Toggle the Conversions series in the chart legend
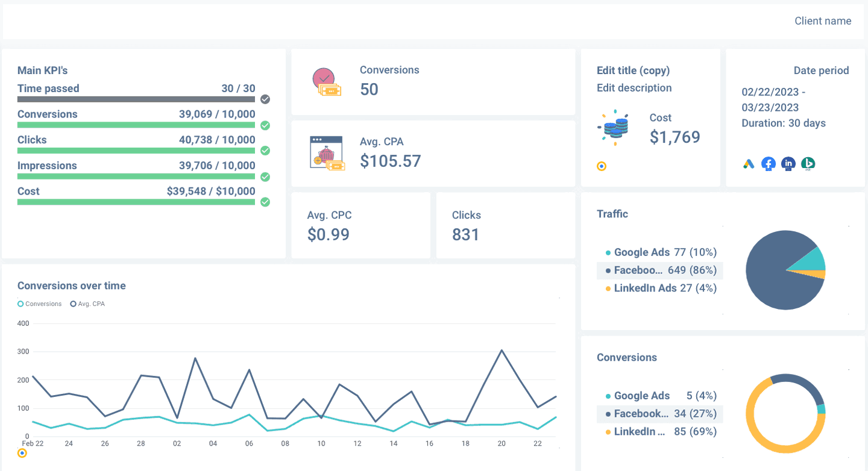Screen dimensions: 868x471 39,304
